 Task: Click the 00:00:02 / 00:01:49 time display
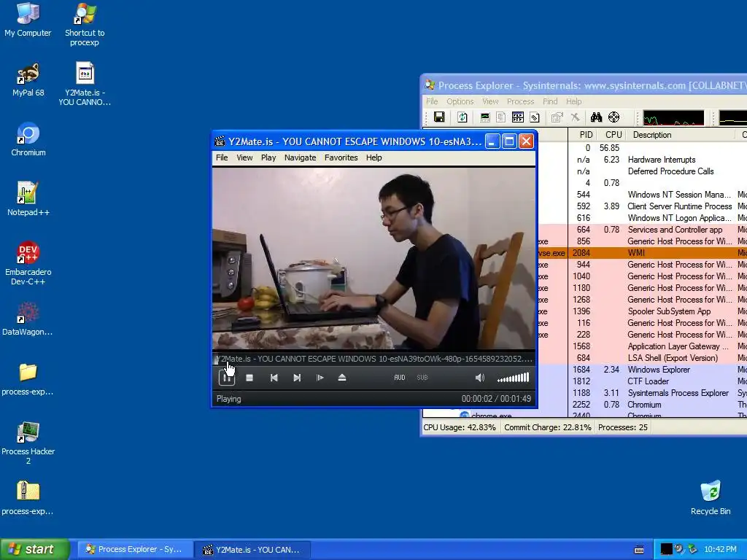point(496,399)
